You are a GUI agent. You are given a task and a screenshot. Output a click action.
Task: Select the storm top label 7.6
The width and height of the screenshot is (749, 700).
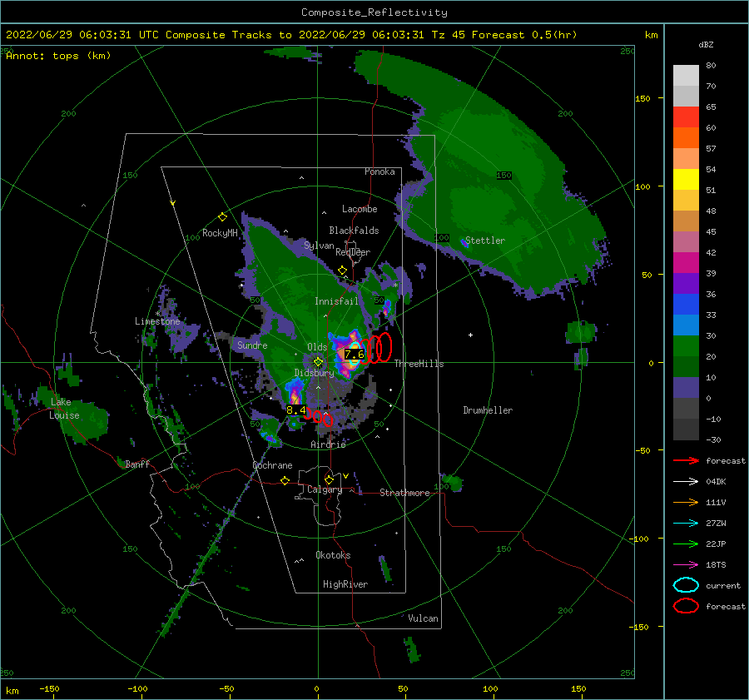[x=355, y=354]
